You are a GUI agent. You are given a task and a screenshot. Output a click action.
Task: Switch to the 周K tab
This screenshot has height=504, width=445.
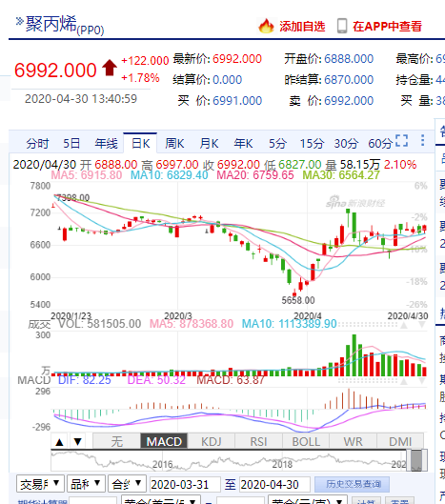(x=174, y=143)
